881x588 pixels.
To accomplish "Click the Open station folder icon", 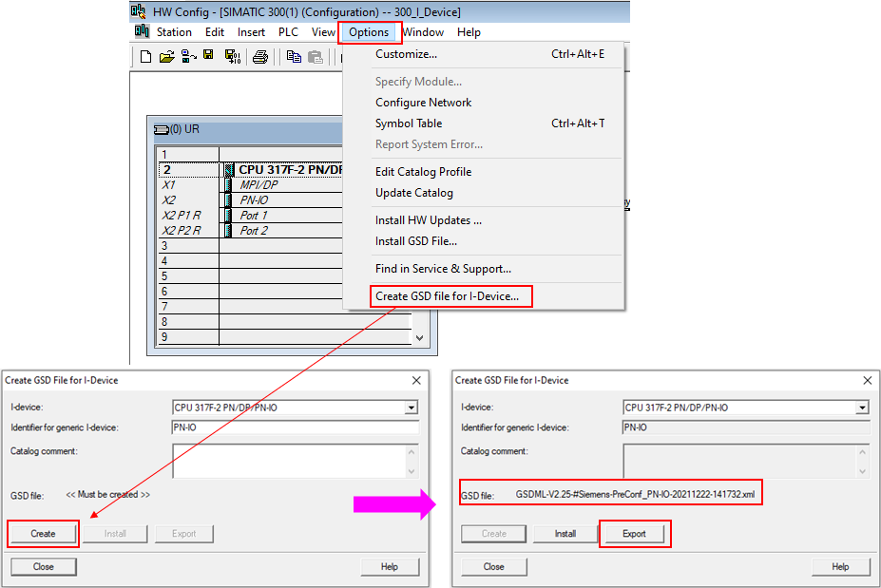I will click(x=167, y=57).
